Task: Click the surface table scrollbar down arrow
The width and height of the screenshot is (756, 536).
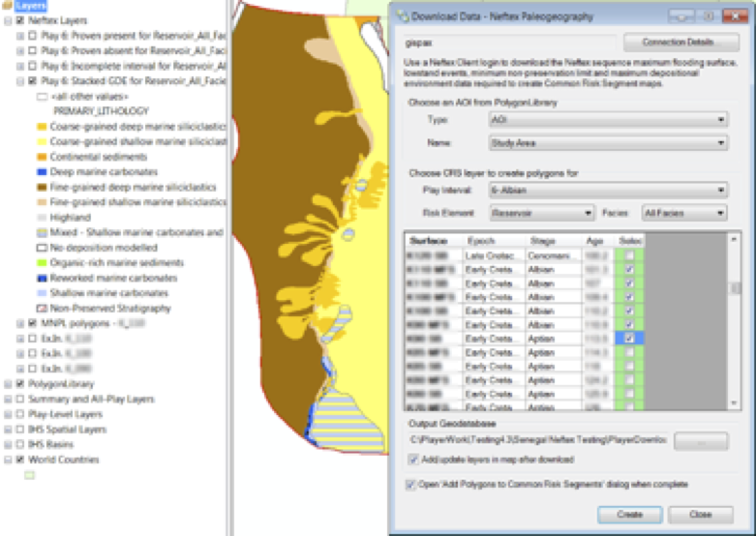Action: (x=735, y=402)
